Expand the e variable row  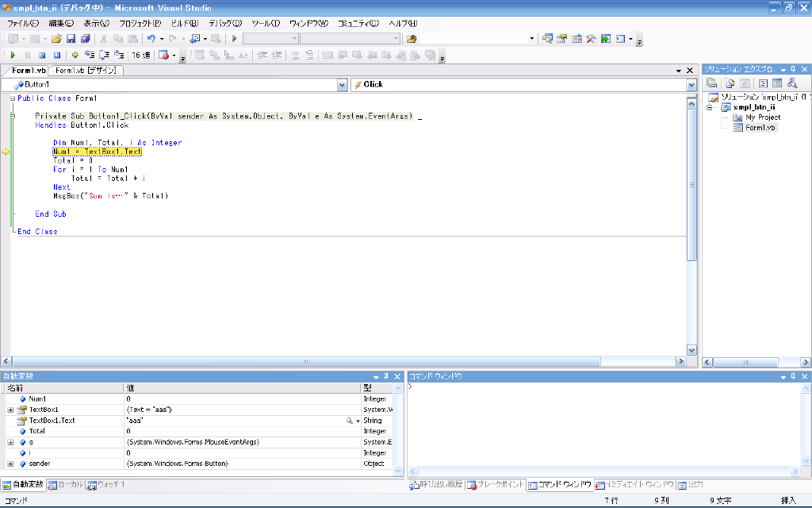point(10,442)
